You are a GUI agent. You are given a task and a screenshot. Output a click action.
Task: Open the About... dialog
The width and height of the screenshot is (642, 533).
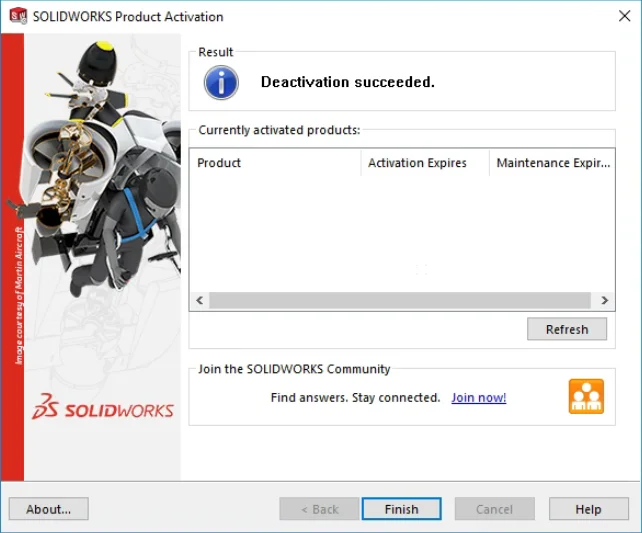point(49,509)
